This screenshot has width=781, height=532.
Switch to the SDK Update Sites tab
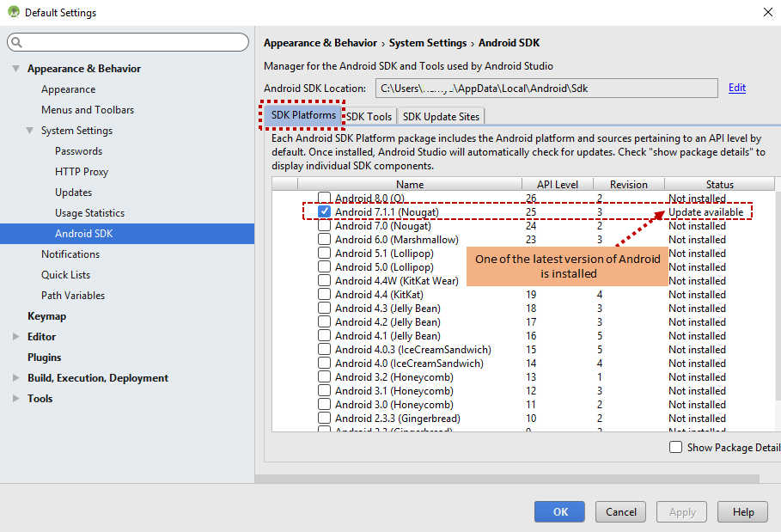(441, 117)
